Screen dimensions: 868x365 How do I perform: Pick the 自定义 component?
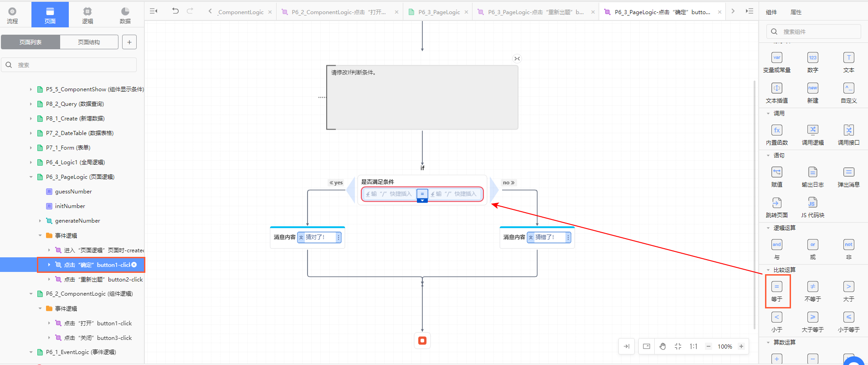coord(848,93)
